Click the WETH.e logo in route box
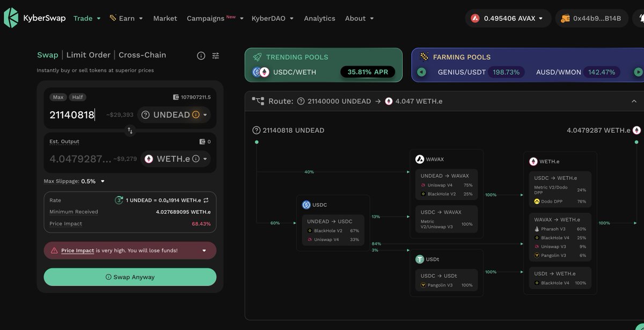The width and height of the screenshot is (644, 330). click(x=533, y=161)
